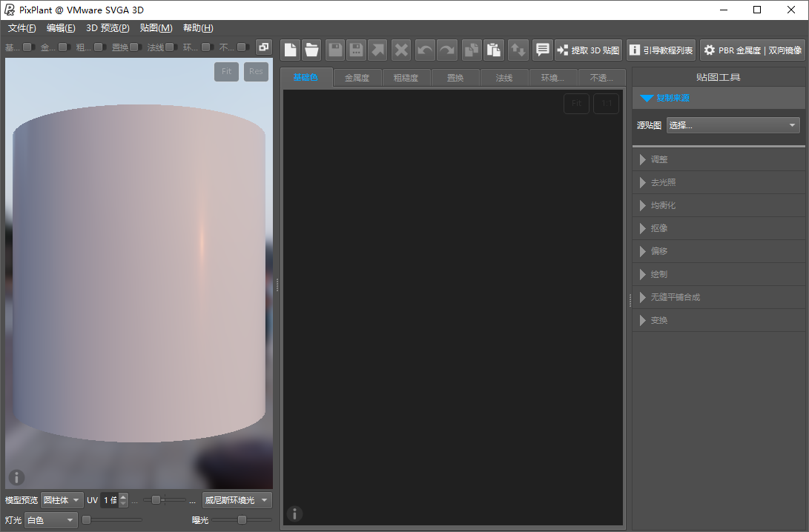Open the 威尼斯环境光 environment dropdown
Image resolution: width=809 pixels, height=532 pixels.
(237, 500)
